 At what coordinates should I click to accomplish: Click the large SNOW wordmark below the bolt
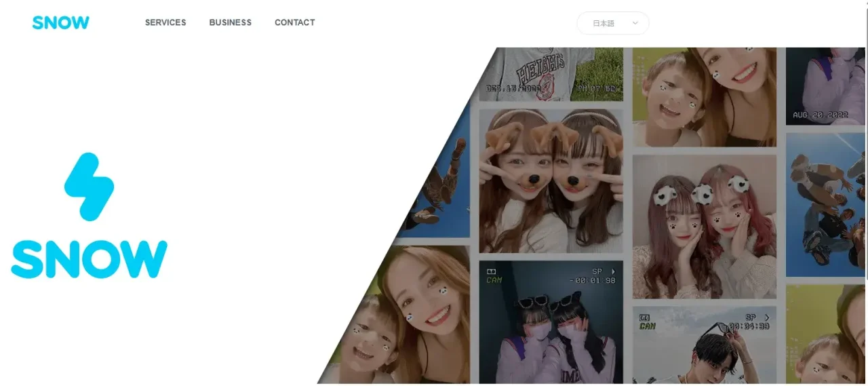[90, 258]
